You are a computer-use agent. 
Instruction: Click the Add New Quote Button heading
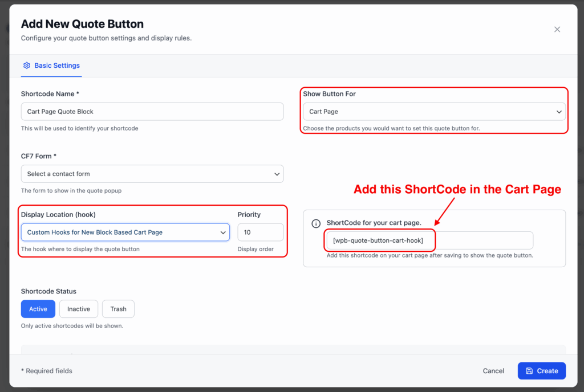[82, 24]
